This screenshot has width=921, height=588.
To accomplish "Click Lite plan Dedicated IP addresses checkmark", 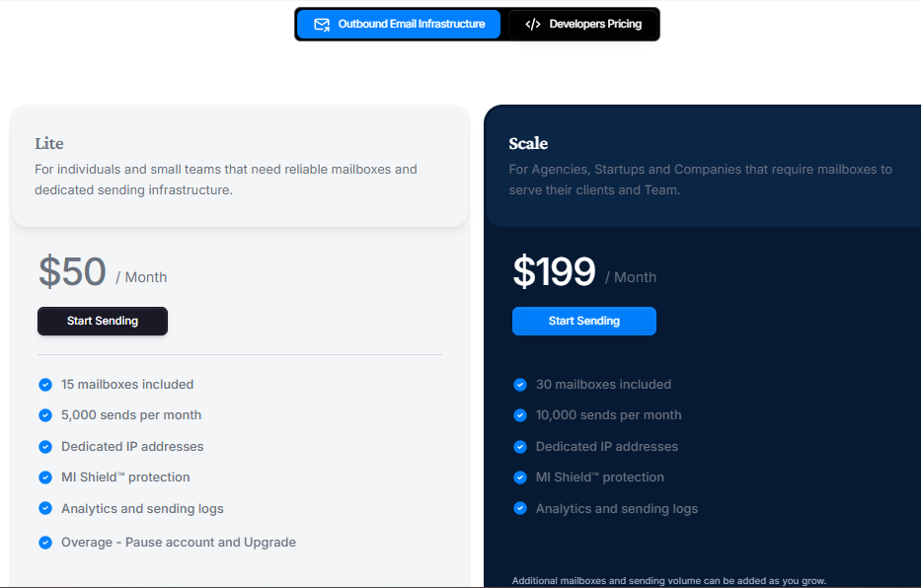I will coord(45,447).
